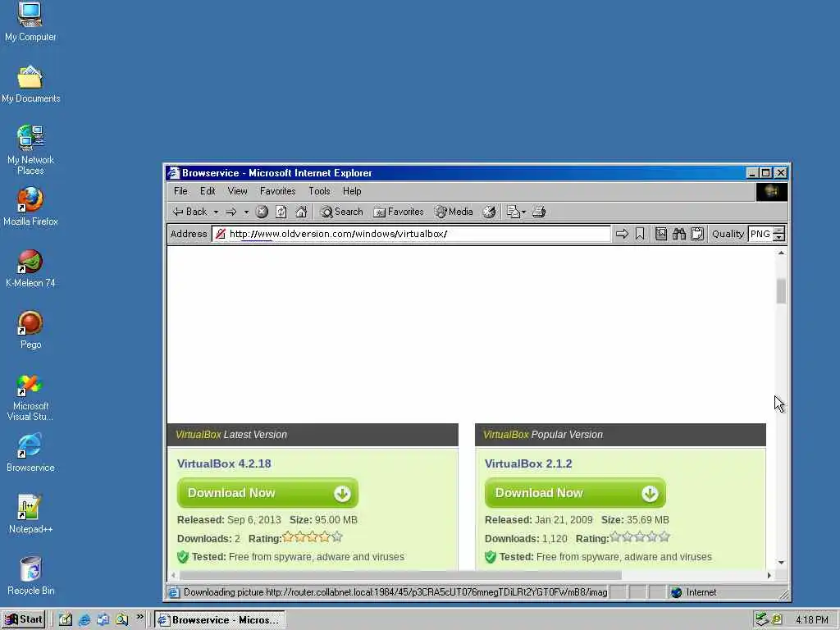
Task: Click the Forward arrow icon
Action: tap(231, 212)
